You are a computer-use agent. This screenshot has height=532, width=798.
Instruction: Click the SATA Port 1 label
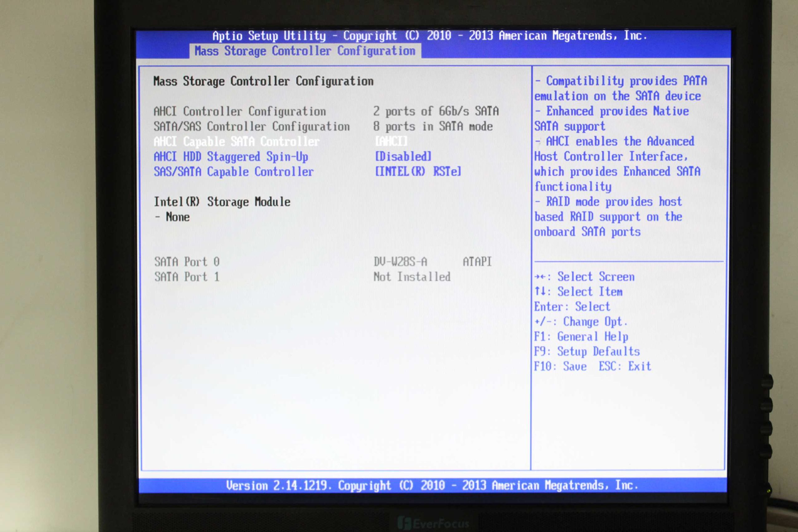point(187,277)
